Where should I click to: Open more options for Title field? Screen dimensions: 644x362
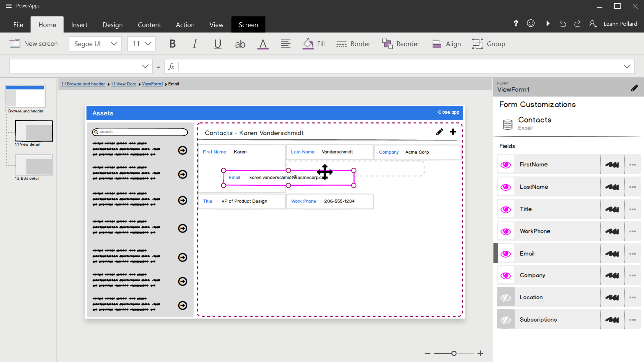click(x=632, y=209)
